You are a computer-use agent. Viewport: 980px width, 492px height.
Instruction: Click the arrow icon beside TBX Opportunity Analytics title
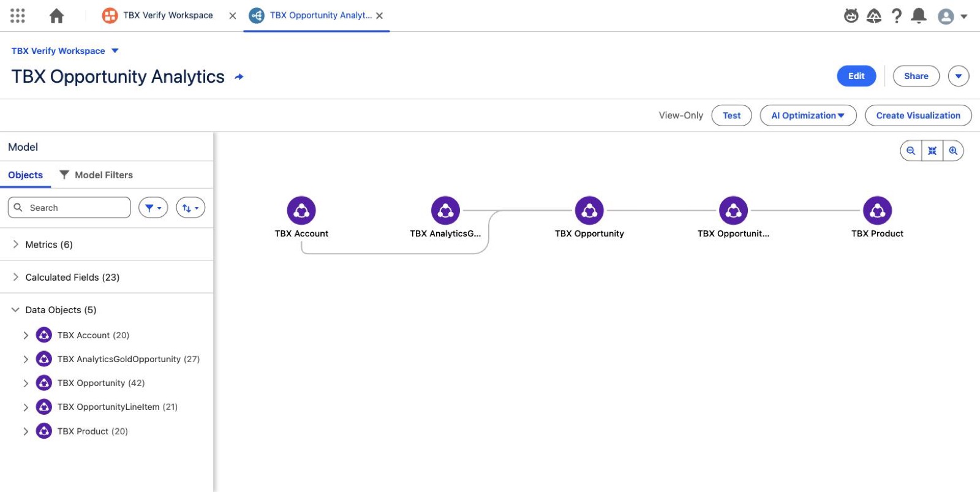click(239, 77)
